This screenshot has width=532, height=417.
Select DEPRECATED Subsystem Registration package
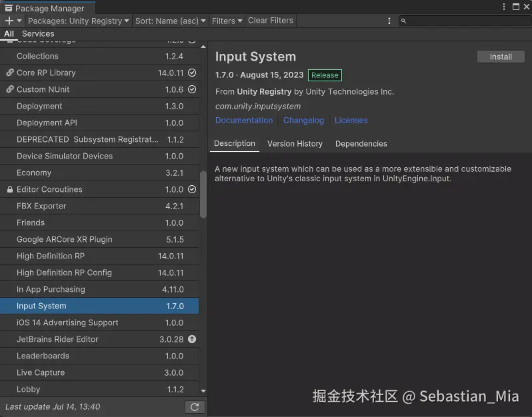[x=99, y=139]
